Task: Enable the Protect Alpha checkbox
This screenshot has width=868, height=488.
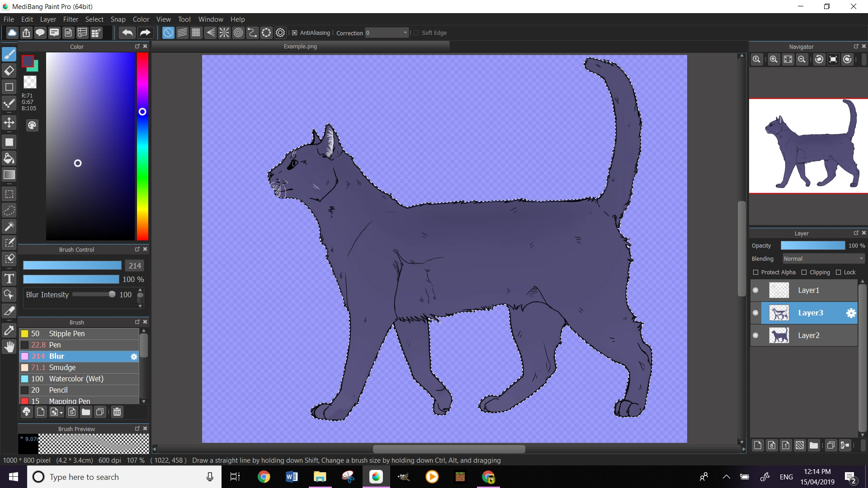Action: tap(755, 272)
